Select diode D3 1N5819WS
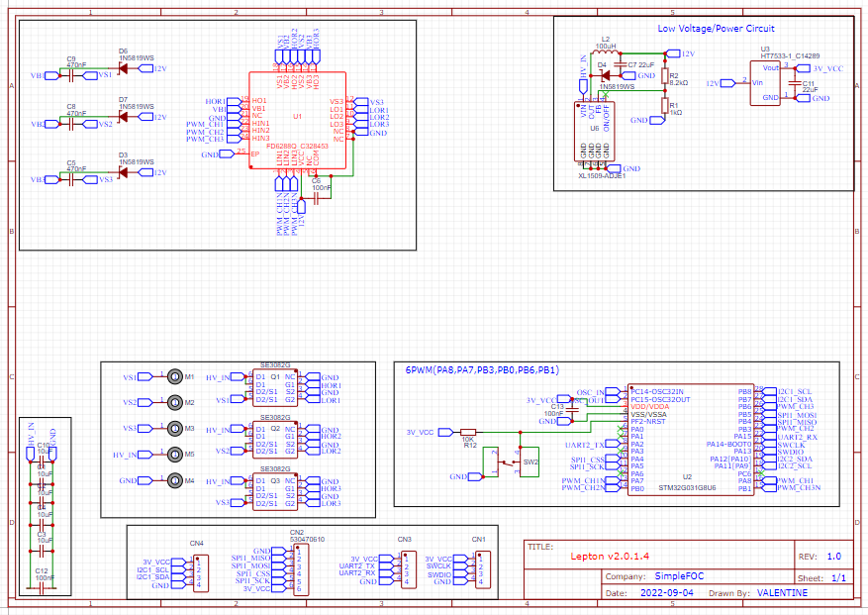 pos(123,172)
